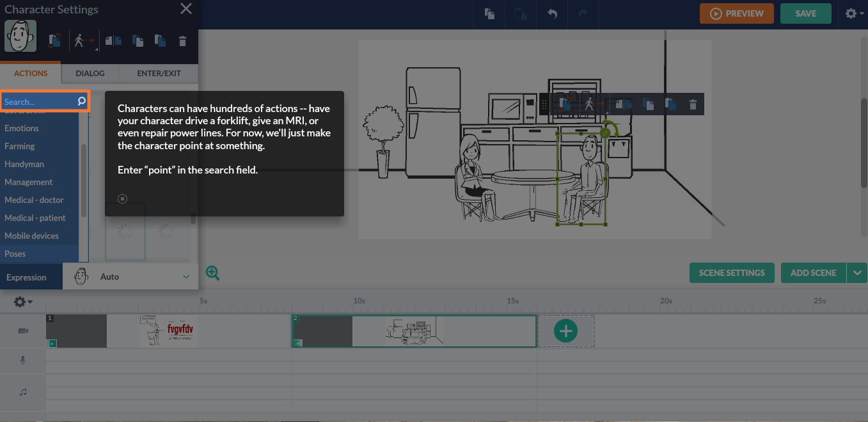Open the Expression selector at panel bottom
Screen dimensions: 868x422
[26, 277]
